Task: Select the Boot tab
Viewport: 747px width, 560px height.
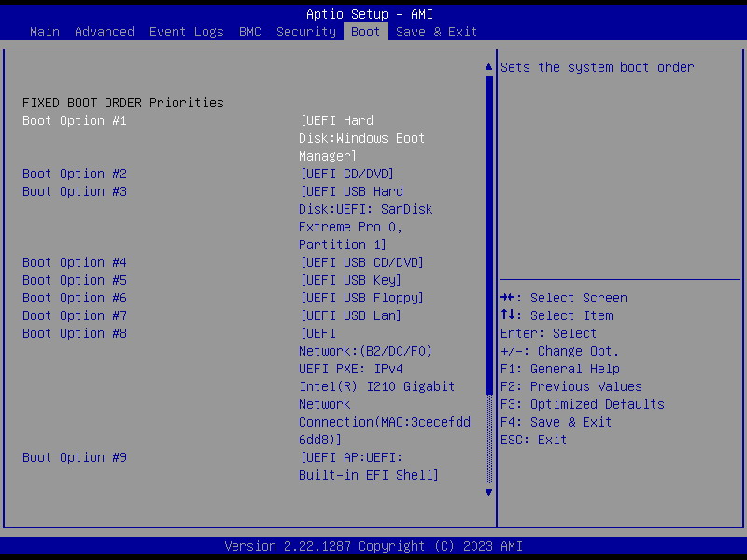Action: click(x=365, y=32)
